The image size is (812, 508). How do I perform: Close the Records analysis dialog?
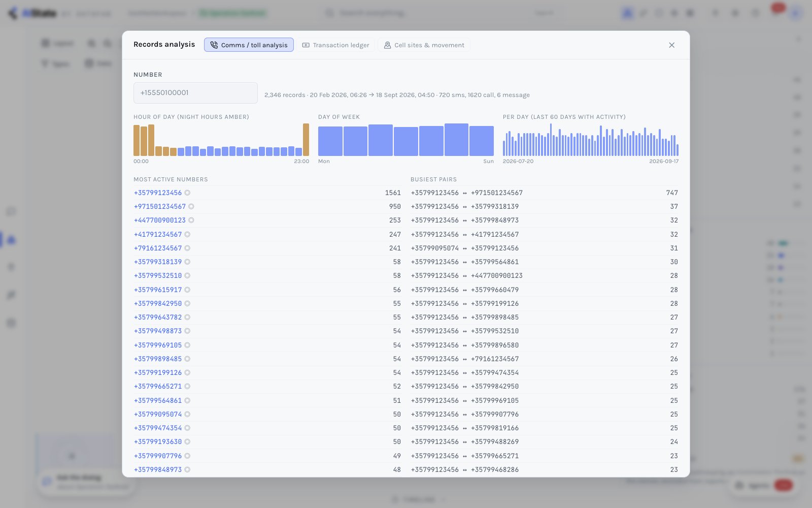pos(671,45)
